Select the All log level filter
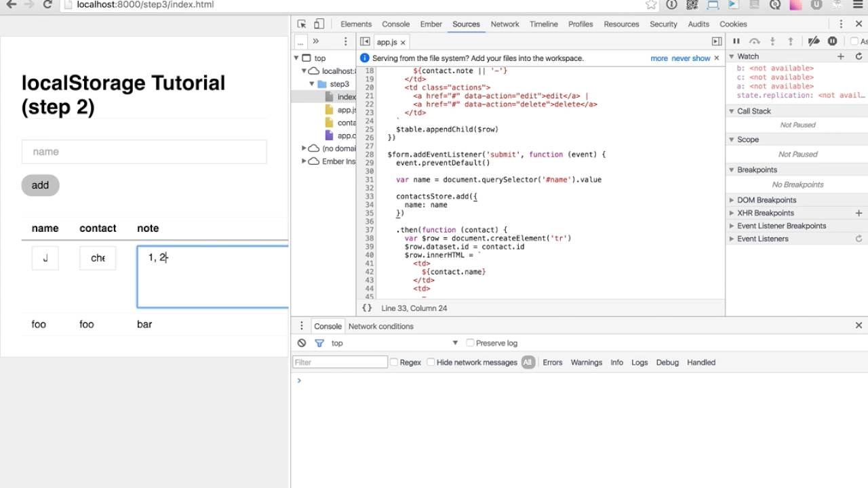868x488 pixels. 528,363
